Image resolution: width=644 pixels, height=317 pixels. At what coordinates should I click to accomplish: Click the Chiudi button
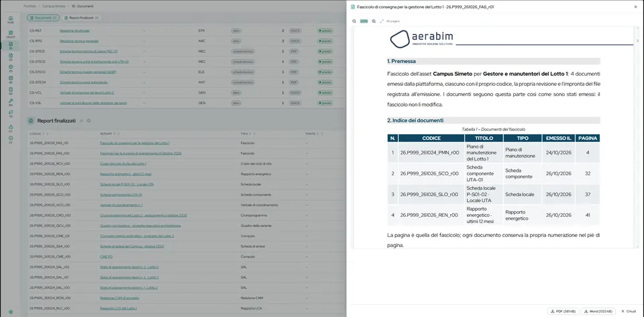point(629,311)
